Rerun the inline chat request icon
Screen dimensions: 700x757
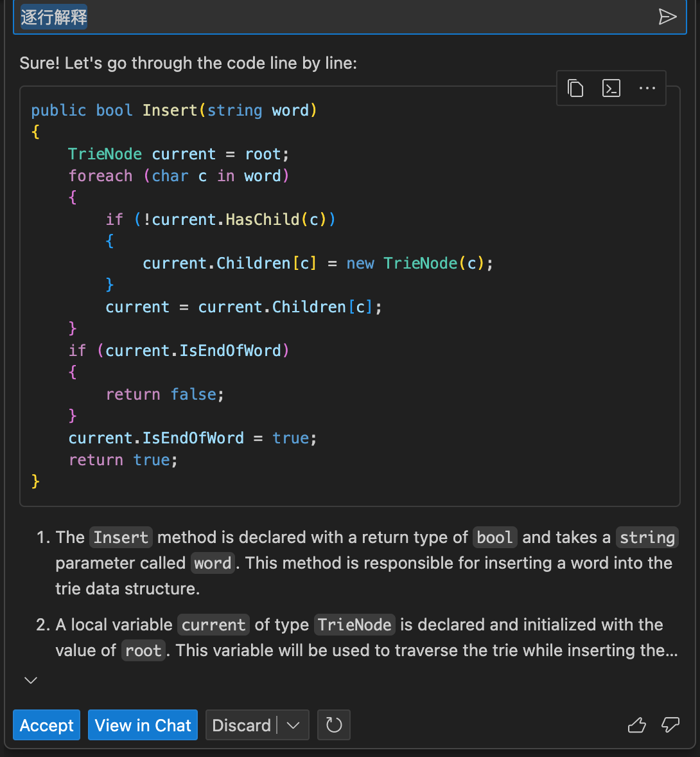[x=333, y=725]
